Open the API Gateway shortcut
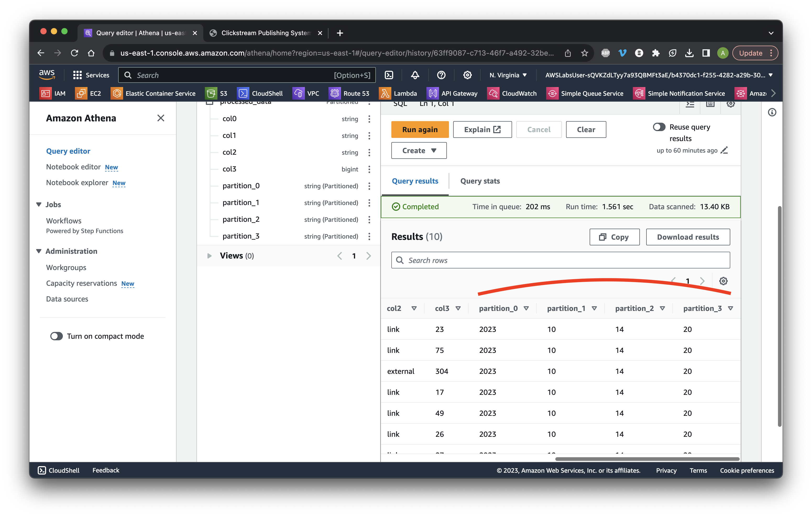 (x=452, y=94)
